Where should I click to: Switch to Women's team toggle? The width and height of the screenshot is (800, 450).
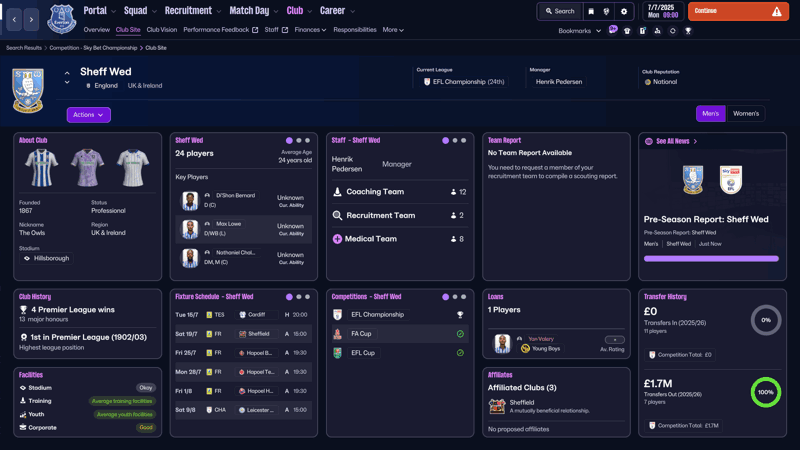745,114
